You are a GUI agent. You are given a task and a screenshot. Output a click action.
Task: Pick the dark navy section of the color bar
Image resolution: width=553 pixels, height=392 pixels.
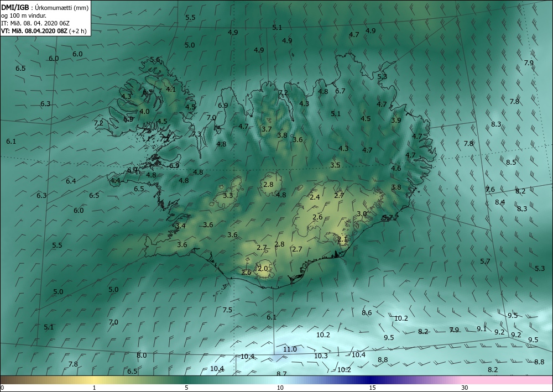pyautogui.click(x=371, y=380)
